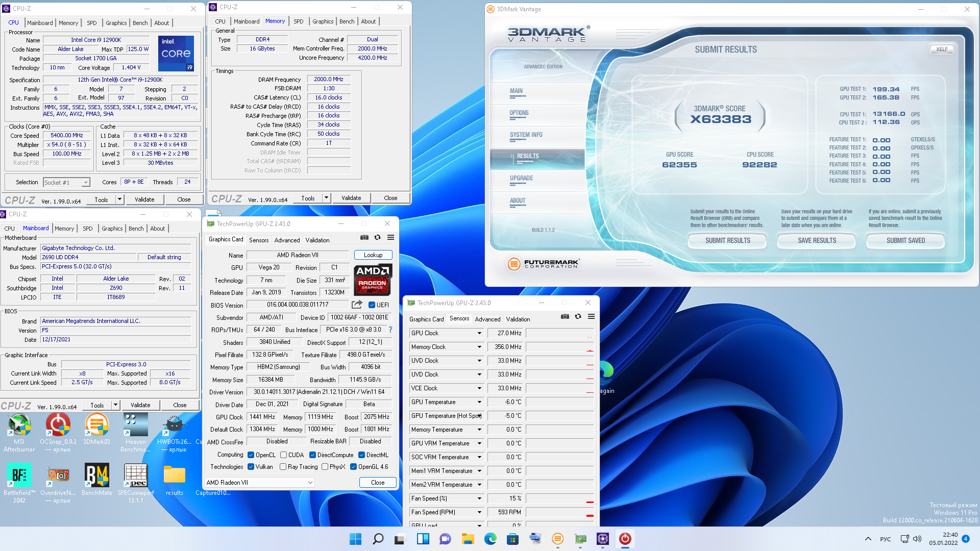Image resolution: width=980 pixels, height=551 pixels.
Task: Open Validation tab in GPU-Z Sensors window
Action: [x=518, y=319]
